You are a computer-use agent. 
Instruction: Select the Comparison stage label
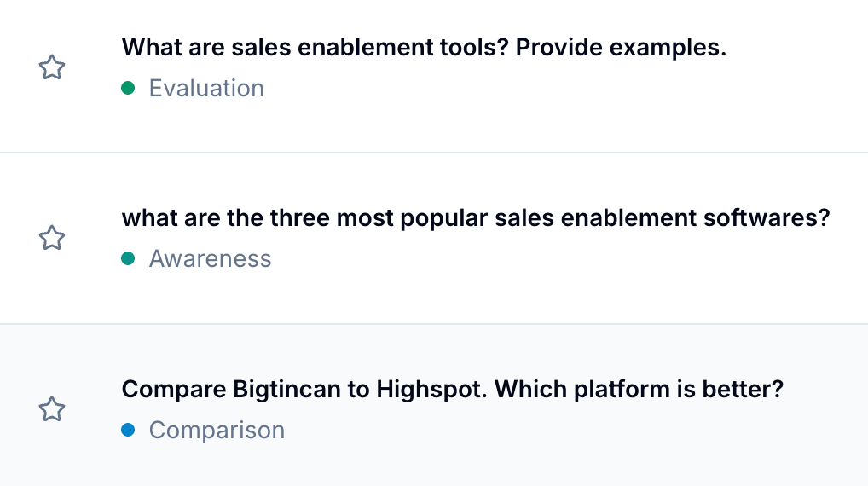[217, 430]
